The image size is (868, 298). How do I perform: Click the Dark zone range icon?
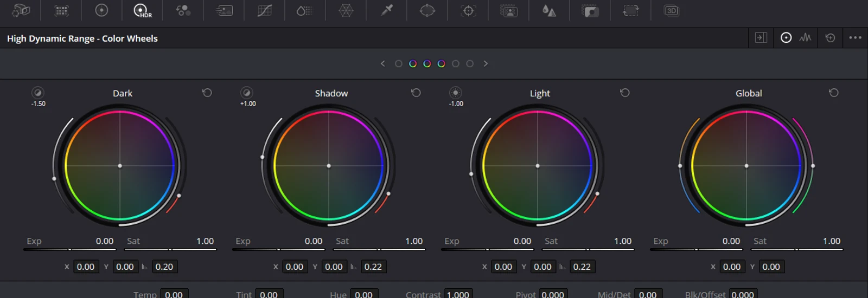tap(37, 93)
